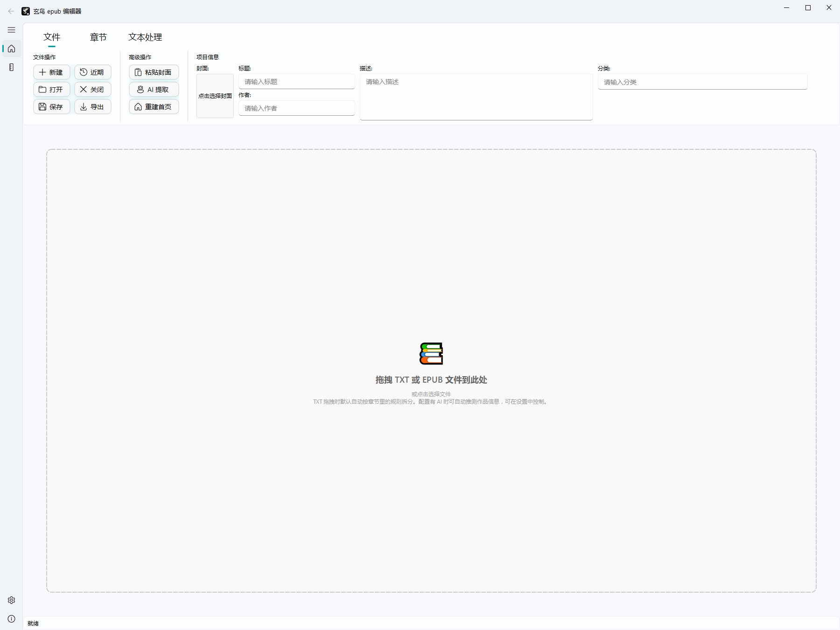Switch to the 章节 tab
This screenshot has height=630, width=840.
(x=98, y=37)
